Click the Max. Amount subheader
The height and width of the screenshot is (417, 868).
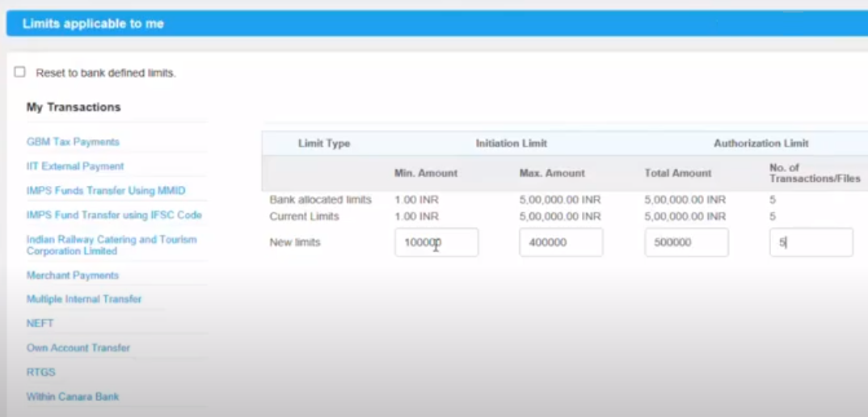tap(552, 173)
